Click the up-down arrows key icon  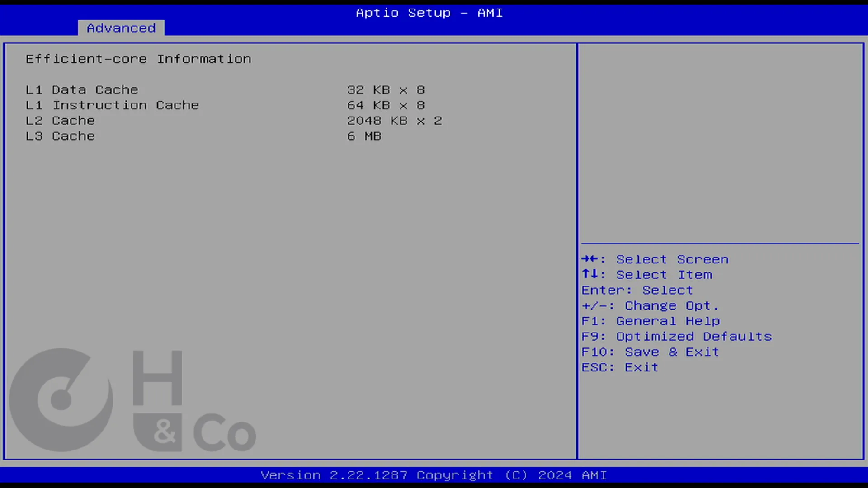[x=590, y=274]
